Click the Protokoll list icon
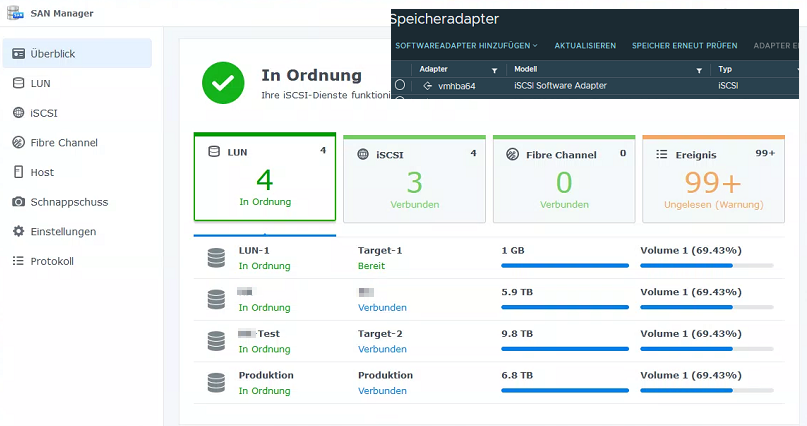Image resolution: width=807 pixels, height=426 pixels. (x=18, y=261)
